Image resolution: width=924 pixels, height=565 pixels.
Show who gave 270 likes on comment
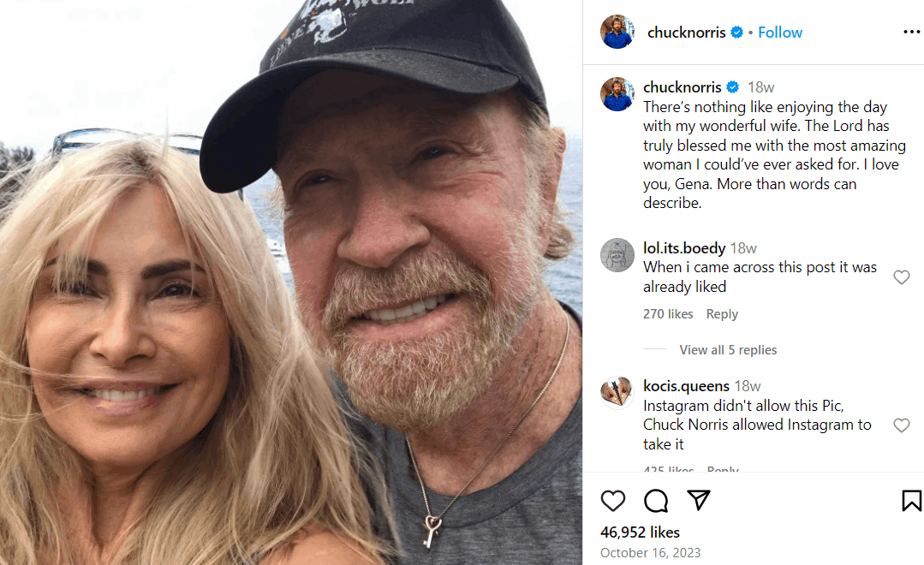668,314
